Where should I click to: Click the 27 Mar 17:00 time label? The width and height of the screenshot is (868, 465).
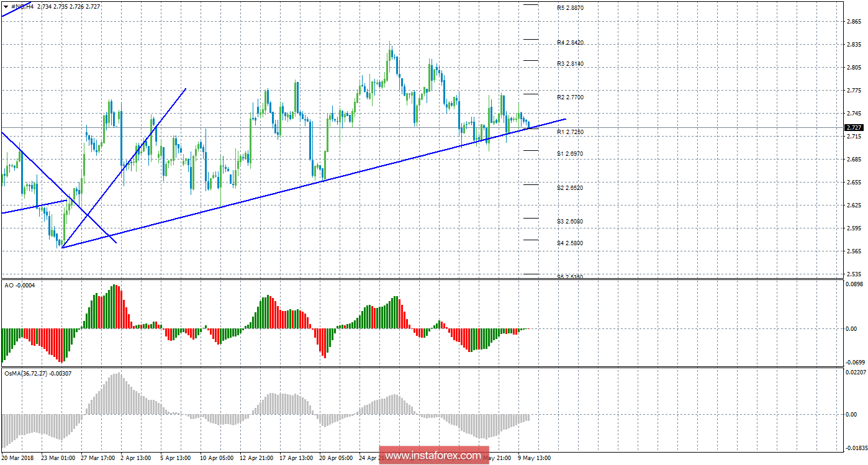(x=99, y=458)
